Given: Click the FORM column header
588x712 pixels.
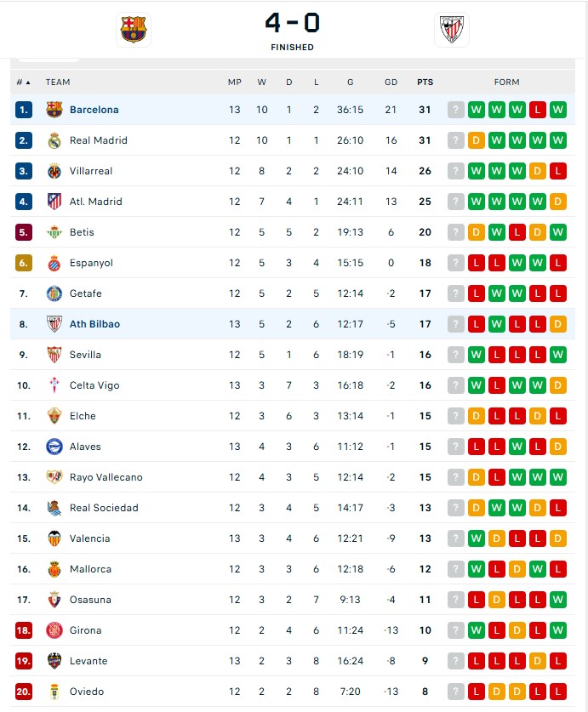Looking at the screenshot, I should tap(506, 83).
